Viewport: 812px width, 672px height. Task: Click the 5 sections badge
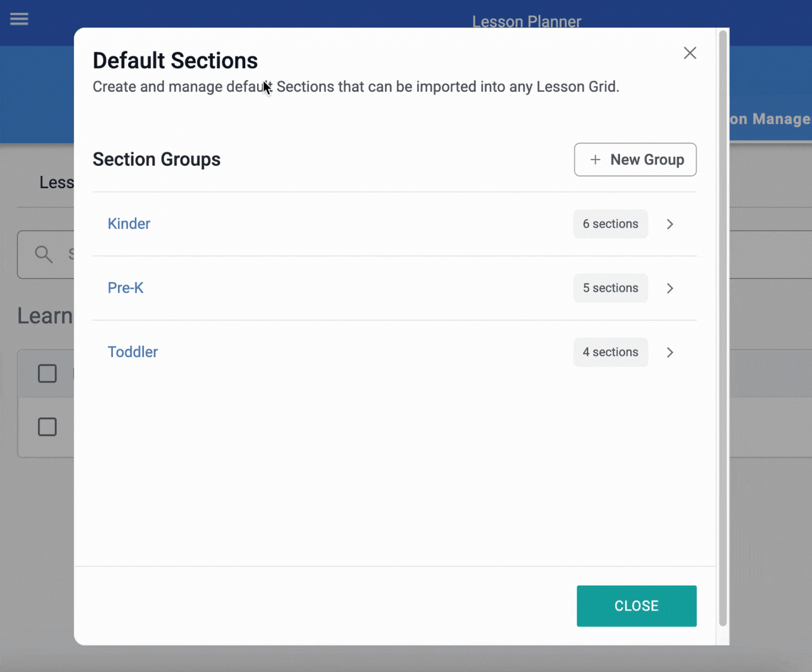[x=610, y=288]
